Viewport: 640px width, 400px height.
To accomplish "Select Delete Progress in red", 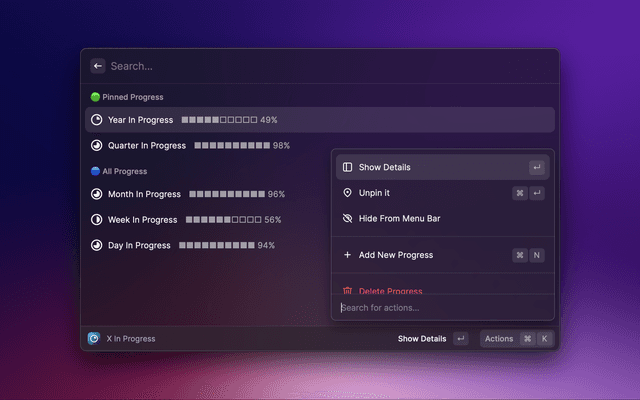I will tap(390, 289).
